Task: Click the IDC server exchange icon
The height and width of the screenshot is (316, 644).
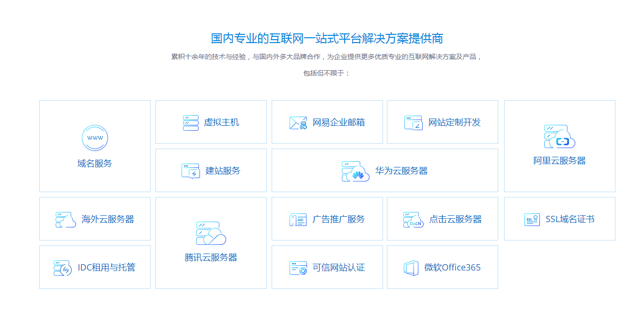Action: (x=63, y=268)
